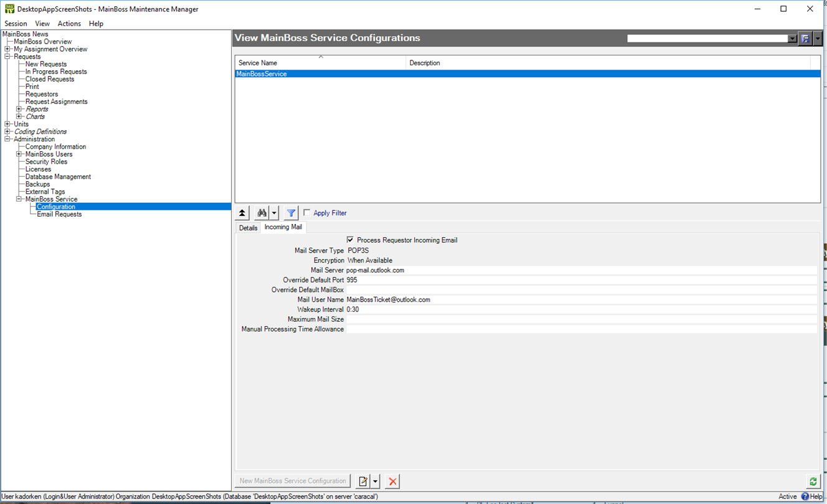
Task: Open In Progress Requests
Action: (x=56, y=72)
